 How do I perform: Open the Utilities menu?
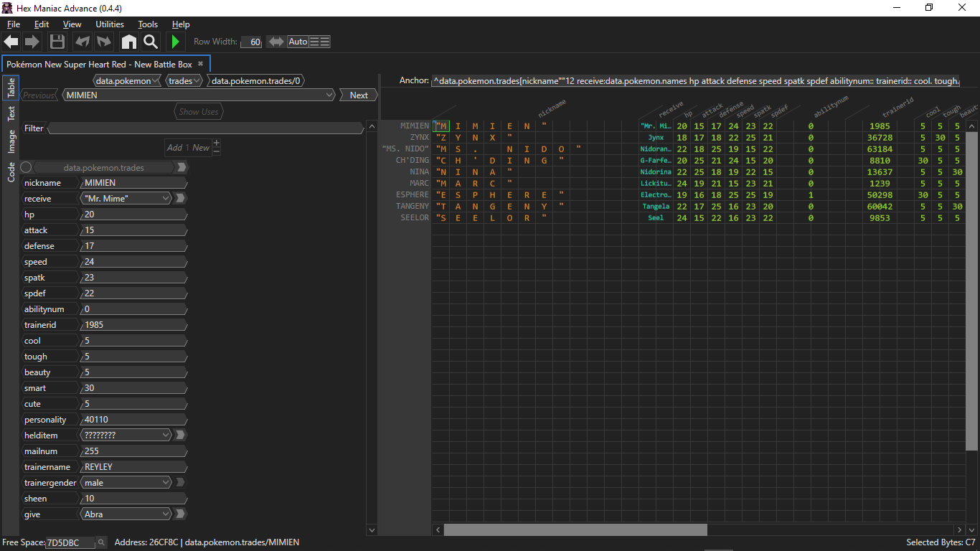tap(110, 24)
